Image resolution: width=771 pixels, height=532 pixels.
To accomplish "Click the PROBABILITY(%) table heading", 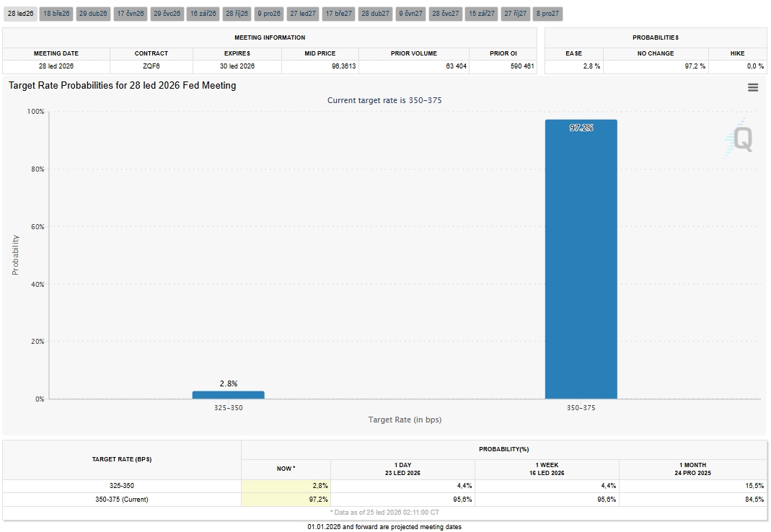I will (x=504, y=449).
